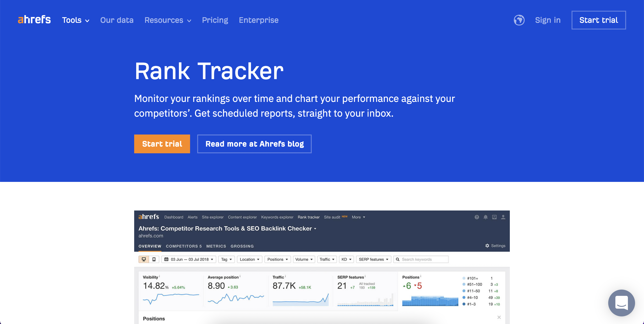This screenshot has width=644, height=324.
Task: Click header Start trial button
Action: point(599,20)
